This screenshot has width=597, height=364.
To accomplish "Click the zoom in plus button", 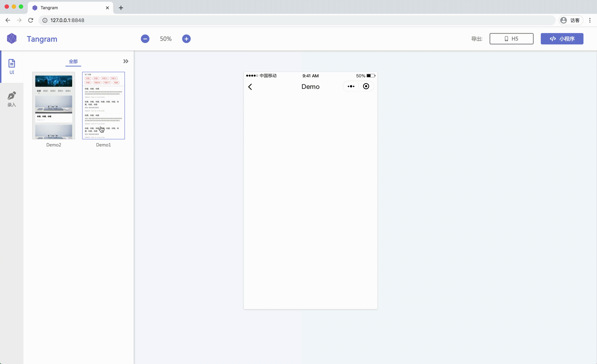I will click(186, 39).
